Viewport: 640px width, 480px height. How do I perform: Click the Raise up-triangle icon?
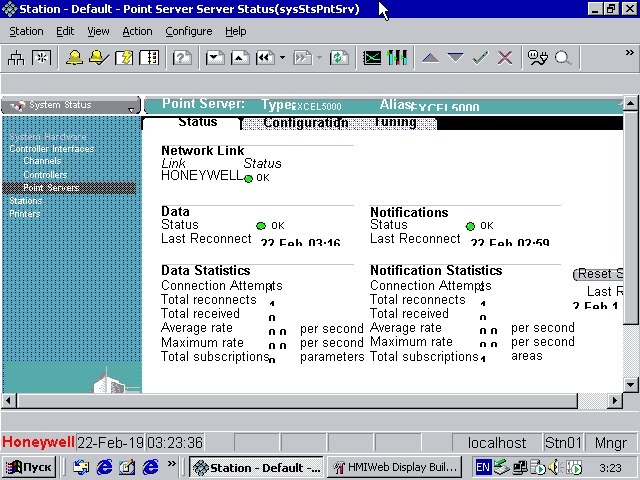(x=430, y=58)
